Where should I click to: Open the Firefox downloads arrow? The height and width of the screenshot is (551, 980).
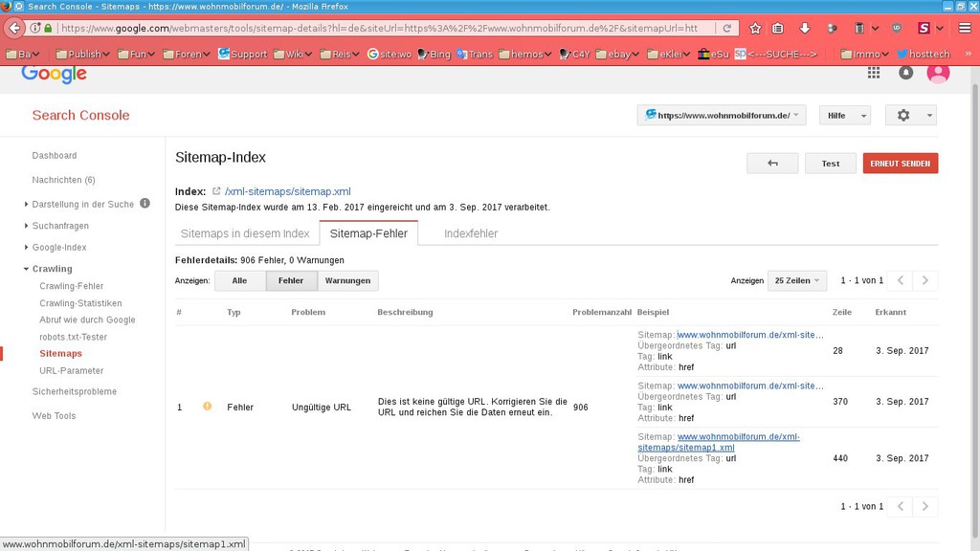tap(804, 28)
